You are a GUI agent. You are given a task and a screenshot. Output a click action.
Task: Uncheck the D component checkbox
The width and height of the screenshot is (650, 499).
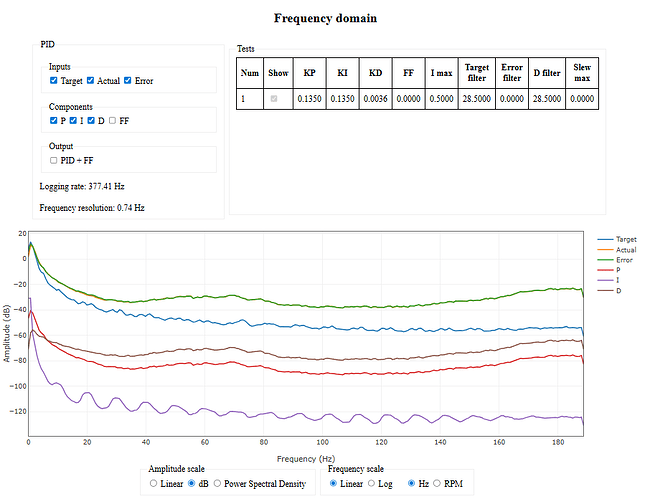(x=91, y=120)
